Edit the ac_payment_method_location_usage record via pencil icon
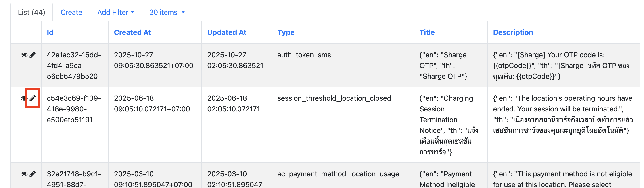This screenshot has width=644, height=188. (33, 174)
